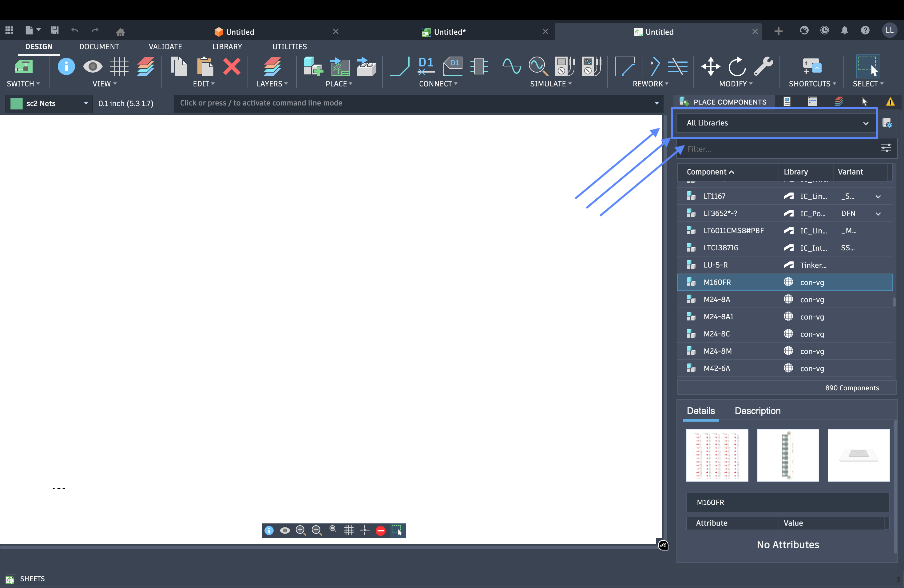Open the UTILITIES menu
904x588 pixels.
[x=289, y=46]
